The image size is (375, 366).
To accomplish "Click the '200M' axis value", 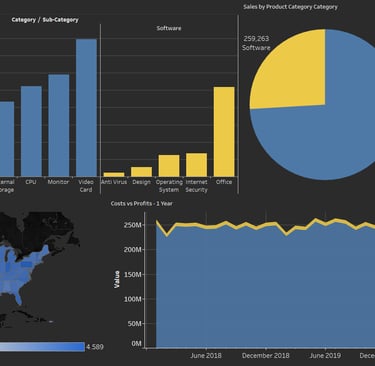I will point(132,250).
